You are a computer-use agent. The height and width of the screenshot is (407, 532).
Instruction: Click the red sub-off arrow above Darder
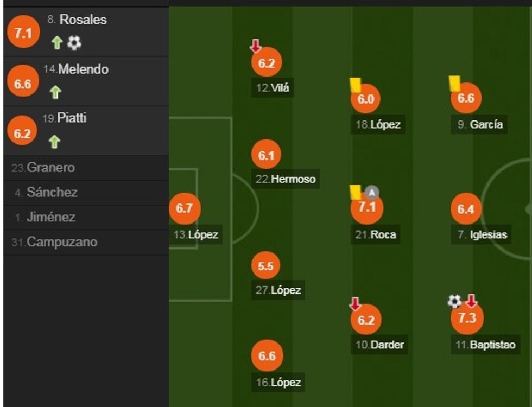point(355,304)
